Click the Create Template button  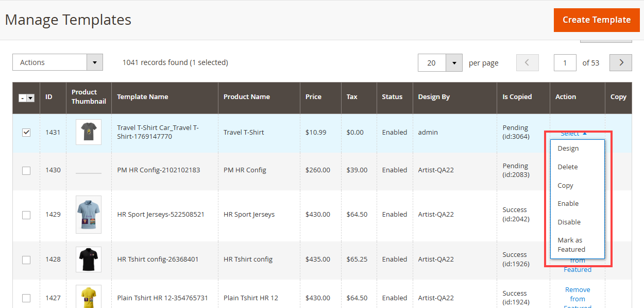tap(597, 20)
